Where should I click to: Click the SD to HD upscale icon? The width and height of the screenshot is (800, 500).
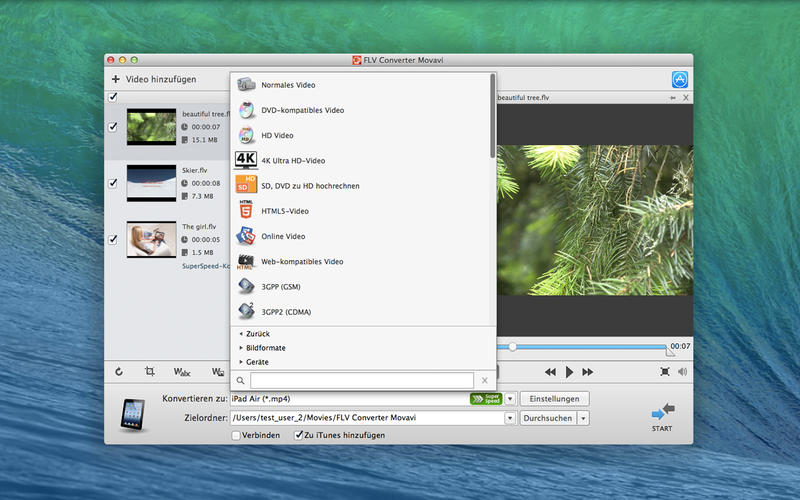click(246, 185)
